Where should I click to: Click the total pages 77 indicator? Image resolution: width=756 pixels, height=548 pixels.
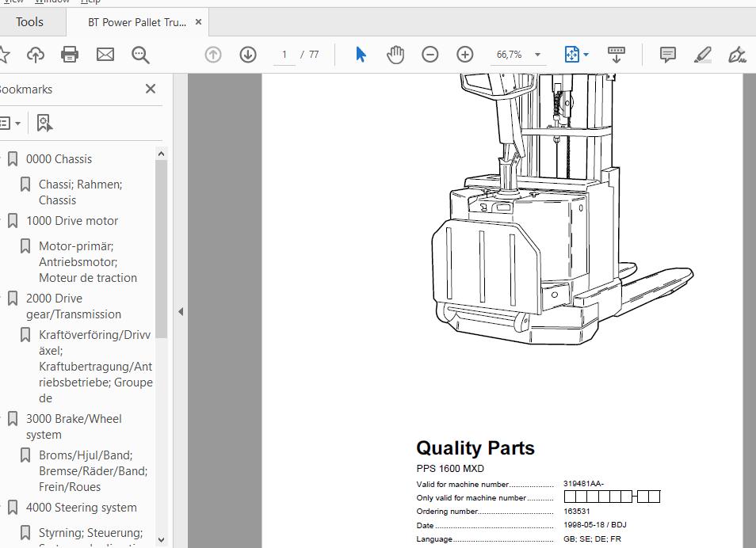click(x=314, y=55)
